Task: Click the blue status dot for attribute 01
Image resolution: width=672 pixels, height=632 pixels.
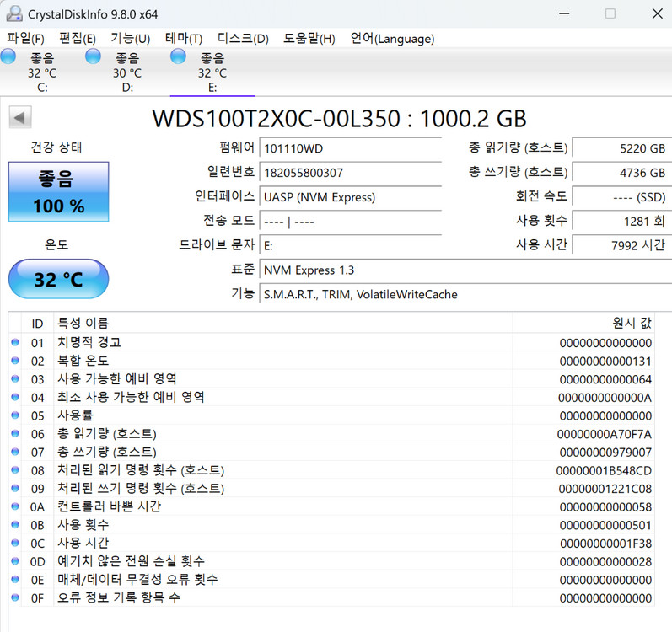Action: pyautogui.click(x=15, y=342)
